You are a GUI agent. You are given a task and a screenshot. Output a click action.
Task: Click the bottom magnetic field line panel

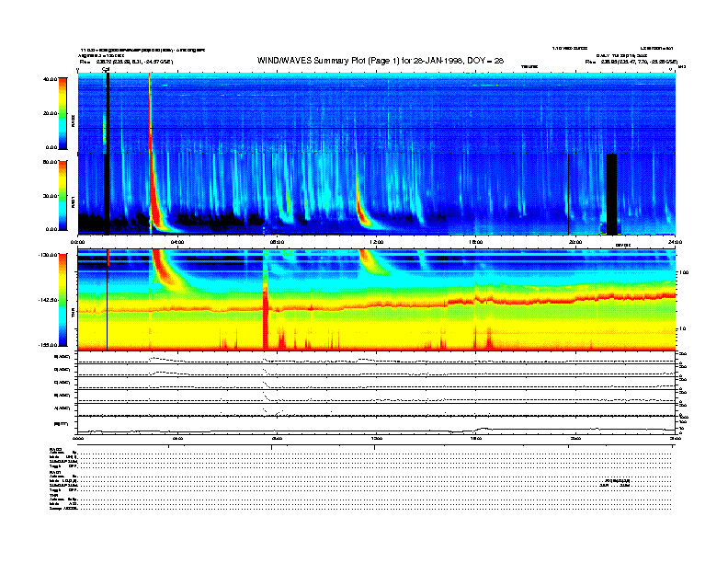(x=376, y=425)
